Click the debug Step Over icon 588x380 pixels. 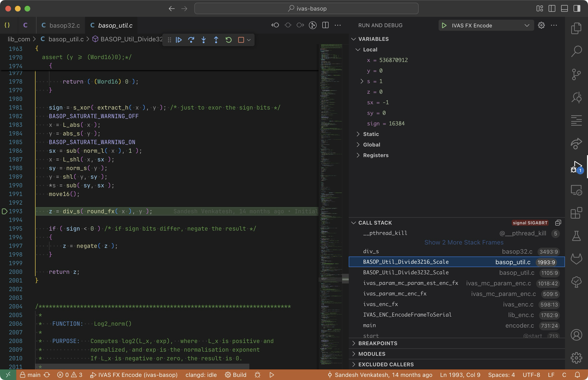point(191,40)
